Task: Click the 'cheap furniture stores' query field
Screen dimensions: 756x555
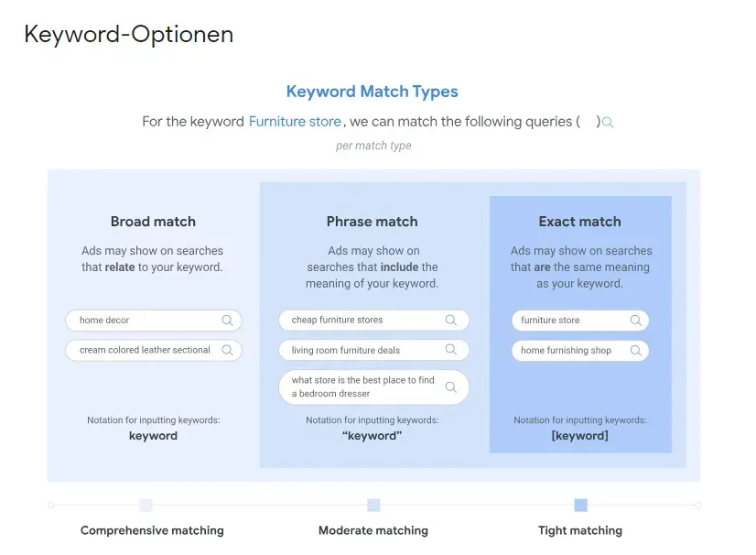Action: pyautogui.click(x=373, y=320)
